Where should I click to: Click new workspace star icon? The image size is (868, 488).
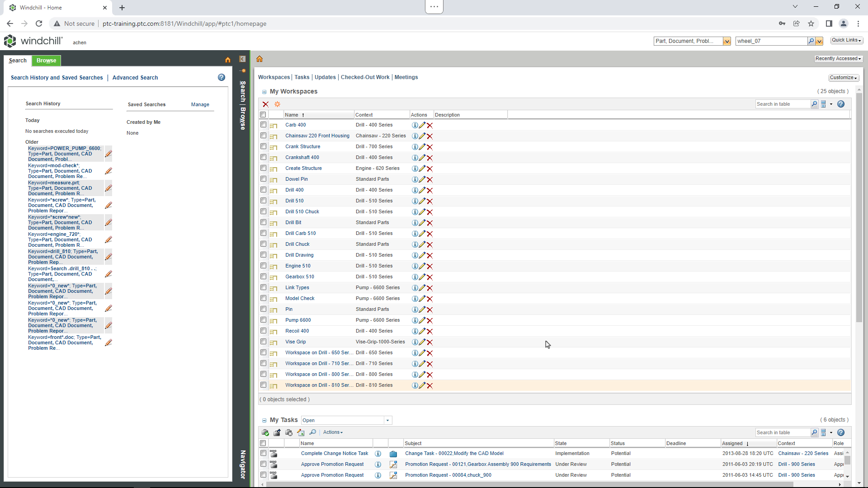[x=278, y=104]
